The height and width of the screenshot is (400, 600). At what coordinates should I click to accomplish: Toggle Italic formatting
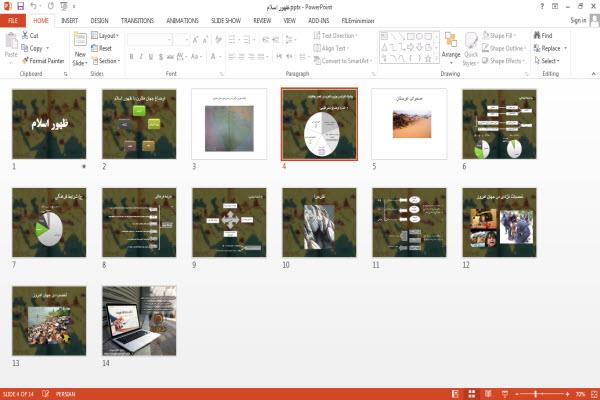click(x=141, y=57)
